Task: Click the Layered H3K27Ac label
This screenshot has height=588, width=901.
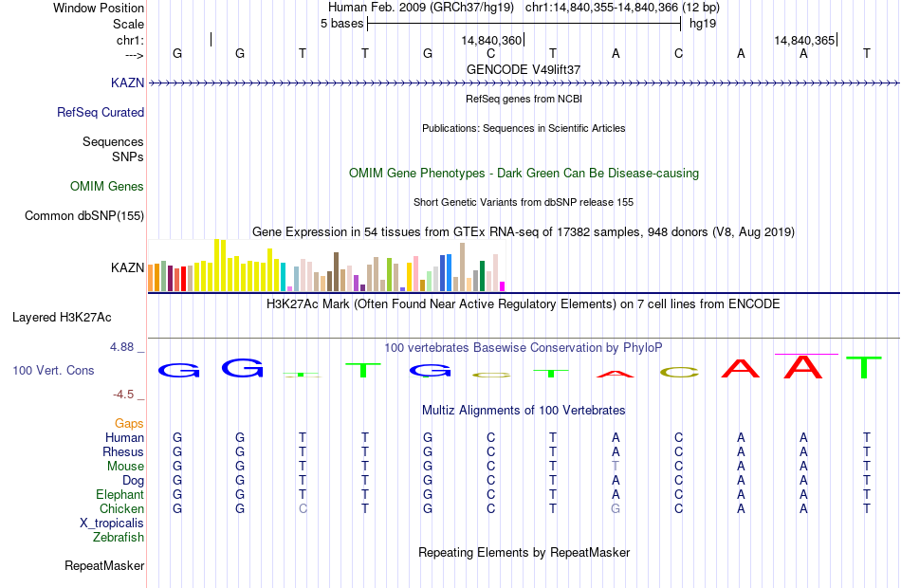Action: pyautogui.click(x=62, y=318)
